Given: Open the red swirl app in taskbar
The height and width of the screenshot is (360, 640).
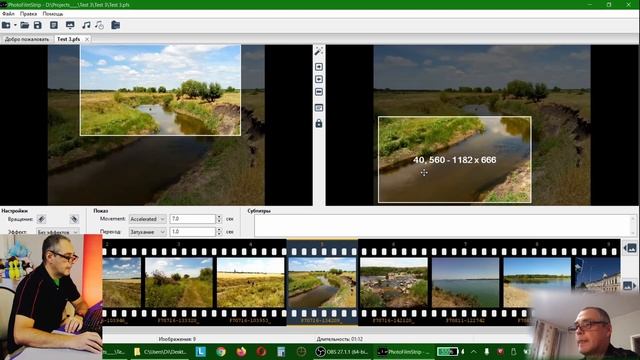Looking at the screenshot, I should (261, 351).
